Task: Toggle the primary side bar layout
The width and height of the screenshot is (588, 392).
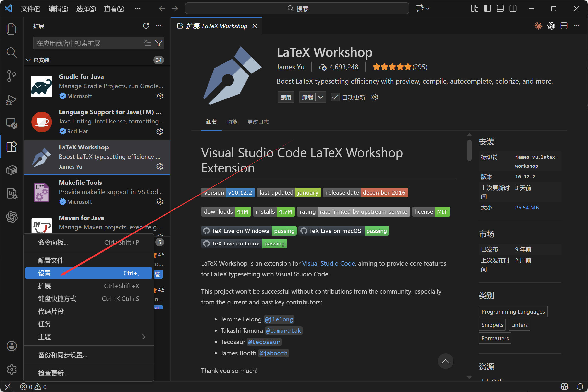Action: click(x=487, y=9)
